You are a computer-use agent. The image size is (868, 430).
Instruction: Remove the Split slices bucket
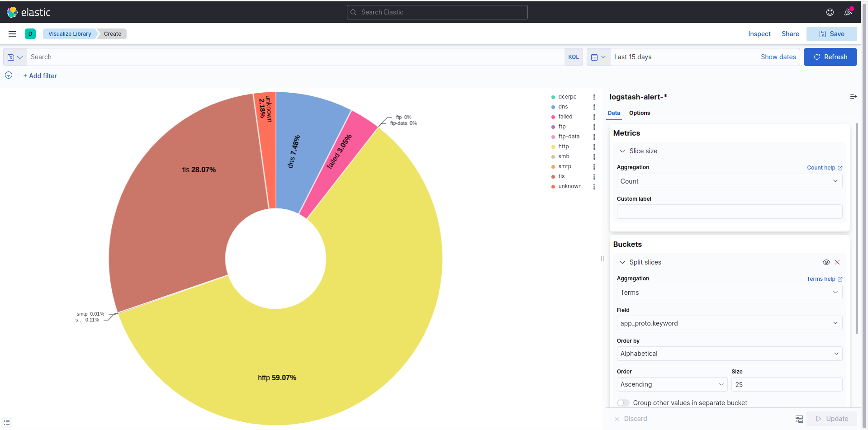point(837,262)
